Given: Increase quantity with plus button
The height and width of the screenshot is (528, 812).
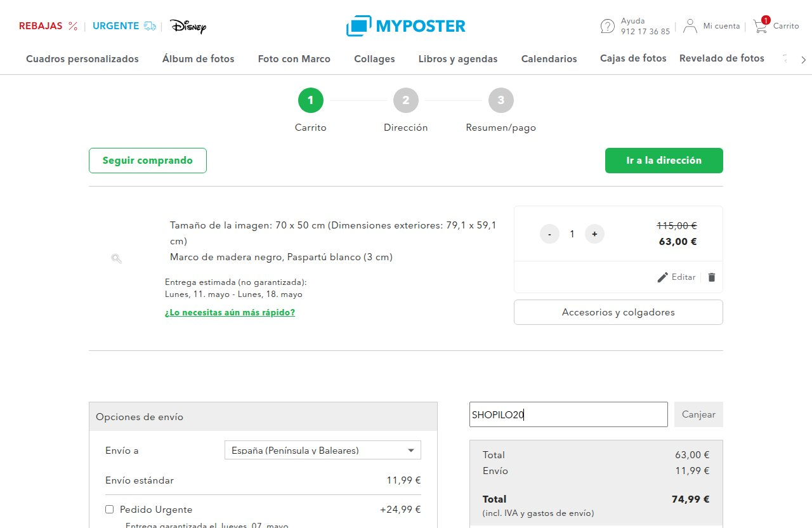Looking at the screenshot, I should tap(594, 234).
